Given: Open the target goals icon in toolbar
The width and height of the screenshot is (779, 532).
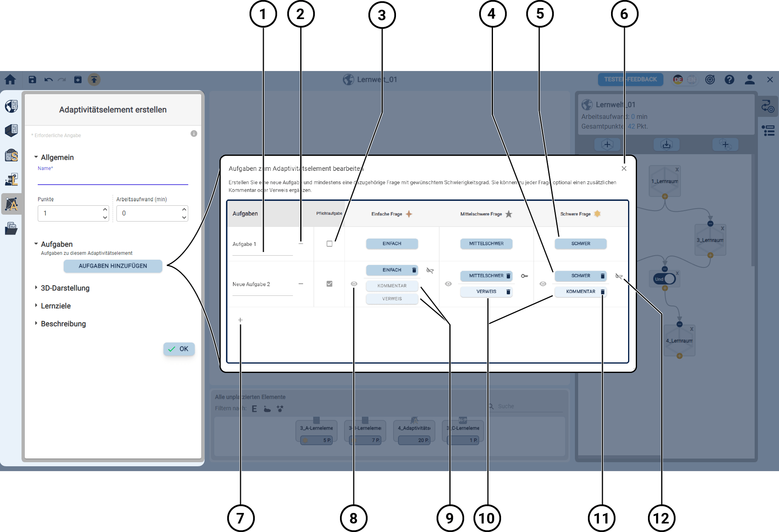Looking at the screenshot, I should tap(710, 80).
